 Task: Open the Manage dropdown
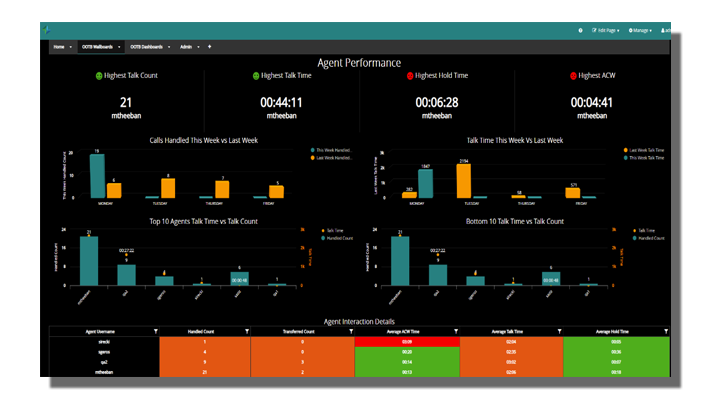click(640, 30)
